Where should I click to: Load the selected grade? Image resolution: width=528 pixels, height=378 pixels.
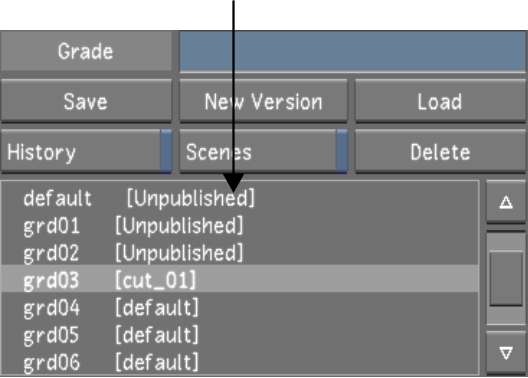[x=440, y=101]
